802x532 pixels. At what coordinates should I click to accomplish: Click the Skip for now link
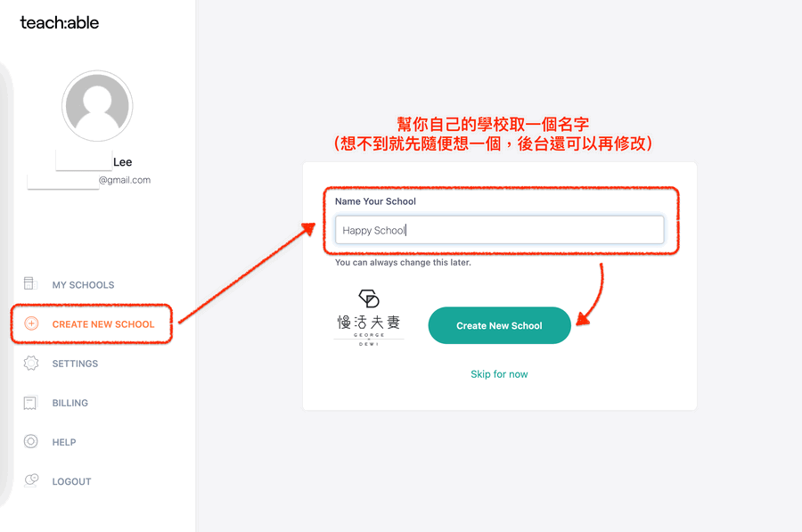tap(499, 374)
